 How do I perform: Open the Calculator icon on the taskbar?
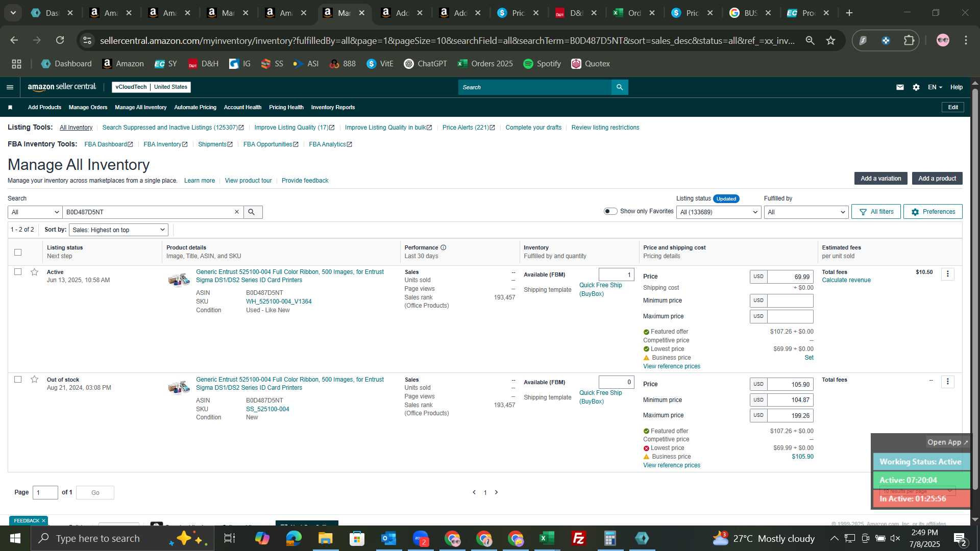[x=610, y=538]
